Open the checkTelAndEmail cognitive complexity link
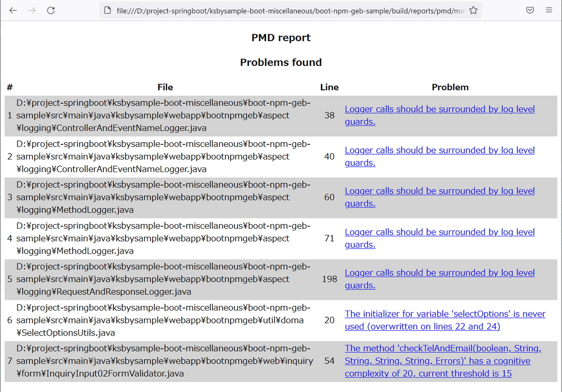 tap(443, 361)
